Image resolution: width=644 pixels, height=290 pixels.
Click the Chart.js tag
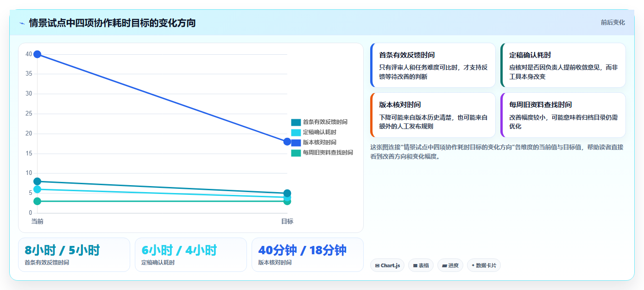[387, 265]
